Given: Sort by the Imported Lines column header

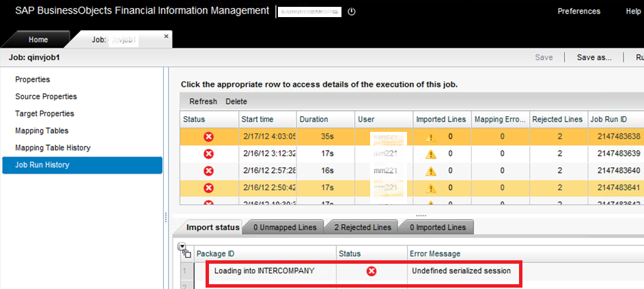Looking at the screenshot, I should (x=442, y=119).
